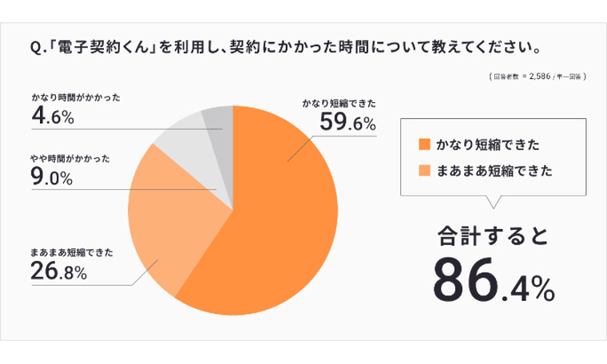Click the large 86.4% total figure

(494, 279)
